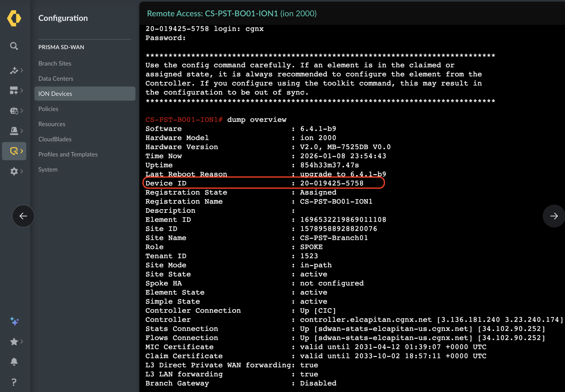Expand the settings gear chevron
This screenshot has width=565, height=392.
click(x=22, y=171)
